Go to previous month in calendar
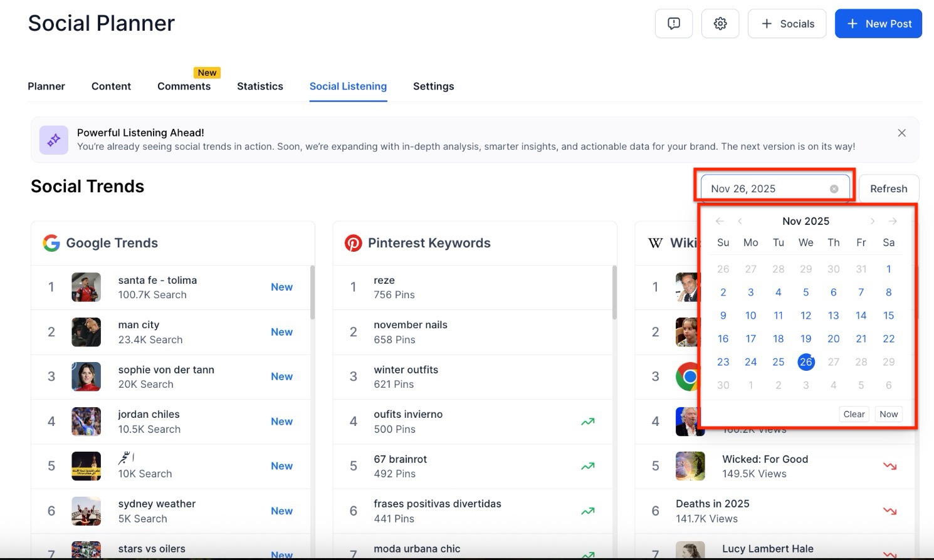This screenshot has height=560, width=934. pos(740,221)
